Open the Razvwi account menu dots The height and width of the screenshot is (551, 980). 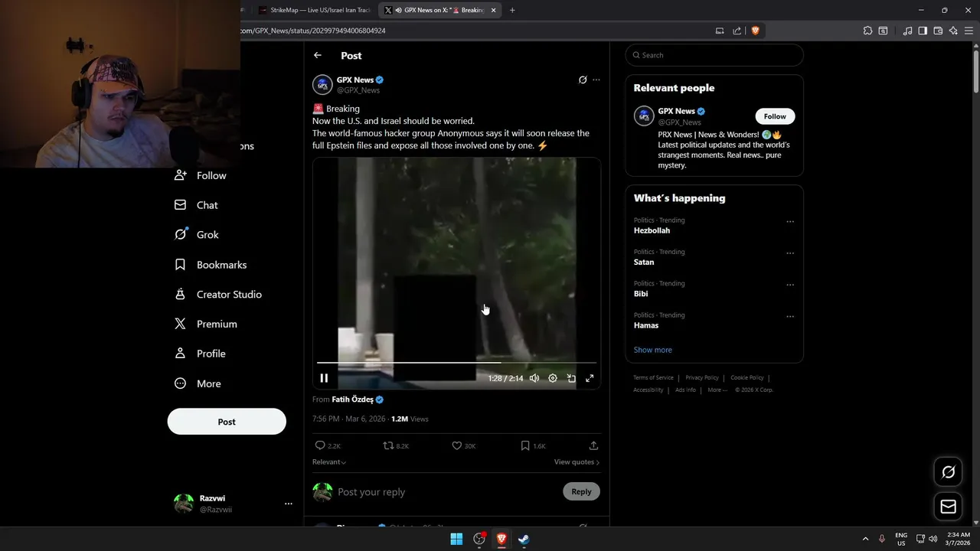[289, 504]
